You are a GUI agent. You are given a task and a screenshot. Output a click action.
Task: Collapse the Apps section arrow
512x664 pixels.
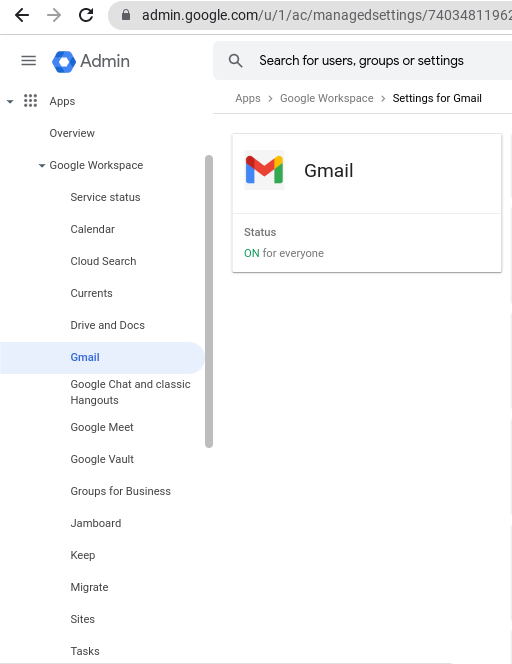10,101
